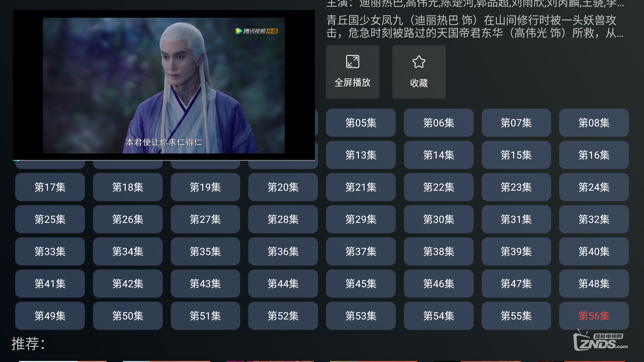This screenshot has height=362, width=644.
Task: Click the star favorite icon
Action: coord(419,62)
